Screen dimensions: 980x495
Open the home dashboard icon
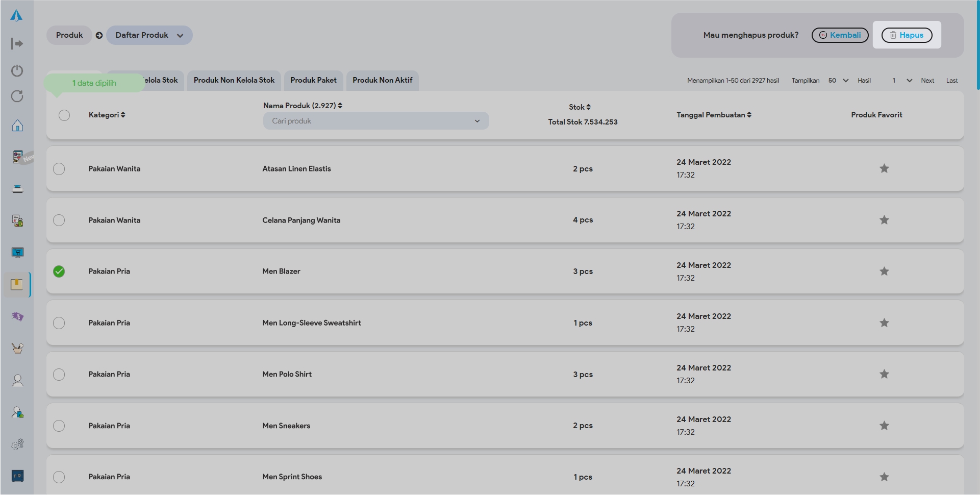tap(17, 126)
